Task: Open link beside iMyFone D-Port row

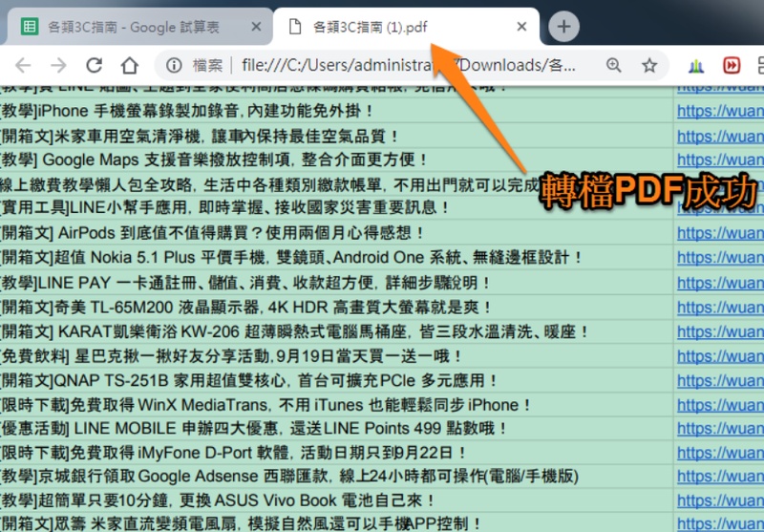Action: click(720, 453)
